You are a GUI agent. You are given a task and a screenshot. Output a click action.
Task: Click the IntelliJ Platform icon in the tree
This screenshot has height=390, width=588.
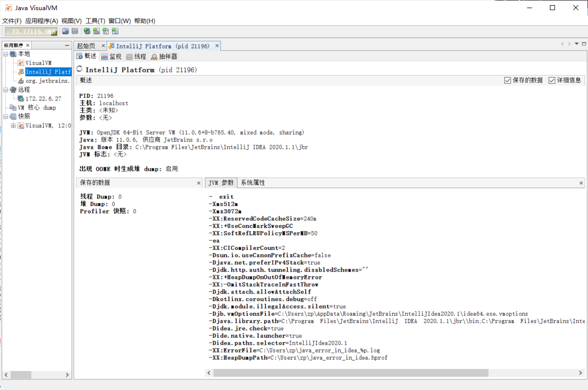point(21,72)
